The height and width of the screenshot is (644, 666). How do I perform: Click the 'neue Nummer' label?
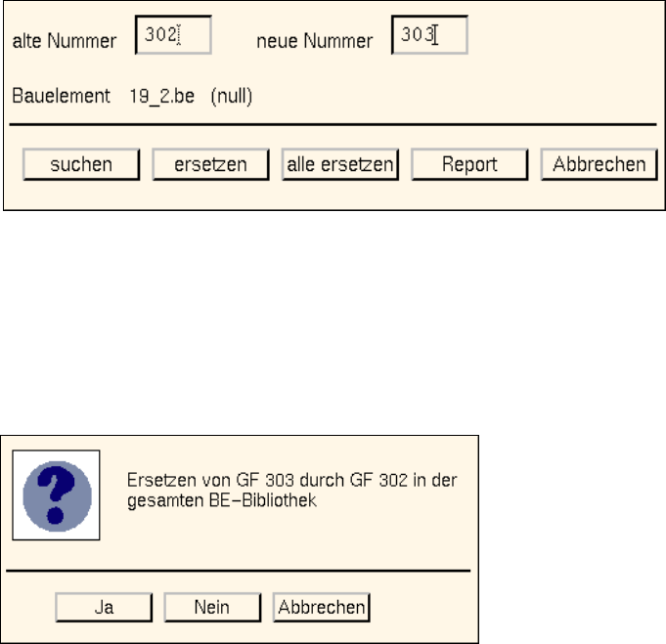(x=315, y=41)
